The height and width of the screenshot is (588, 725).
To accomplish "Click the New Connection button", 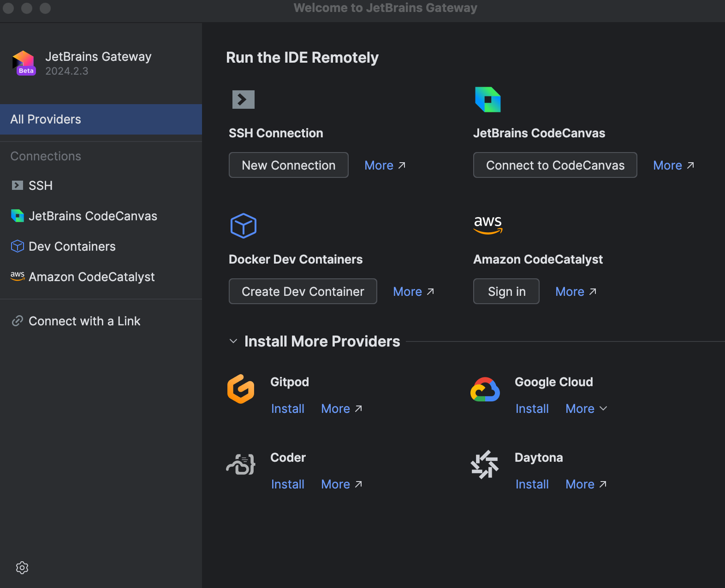I will pos(289,165).
